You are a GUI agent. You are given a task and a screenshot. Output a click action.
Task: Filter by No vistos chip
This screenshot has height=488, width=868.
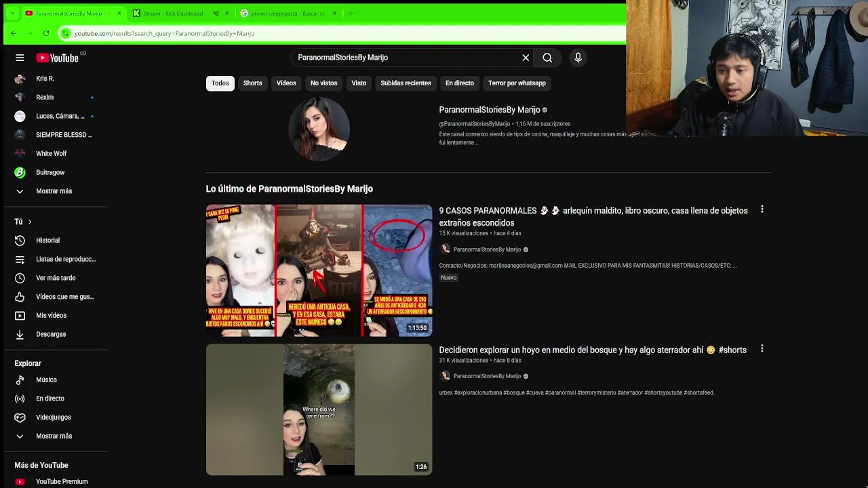click(323, 83)
